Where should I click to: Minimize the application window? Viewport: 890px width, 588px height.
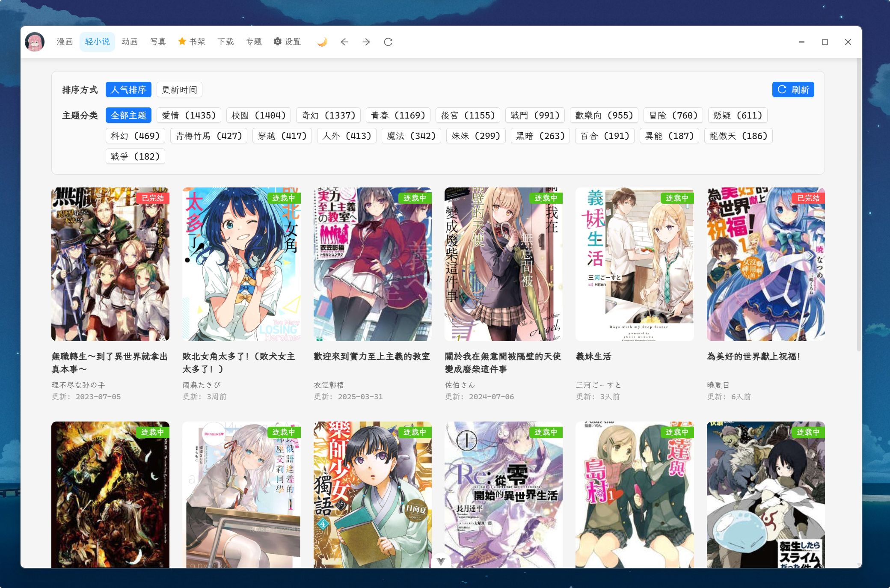coord(802,42)
